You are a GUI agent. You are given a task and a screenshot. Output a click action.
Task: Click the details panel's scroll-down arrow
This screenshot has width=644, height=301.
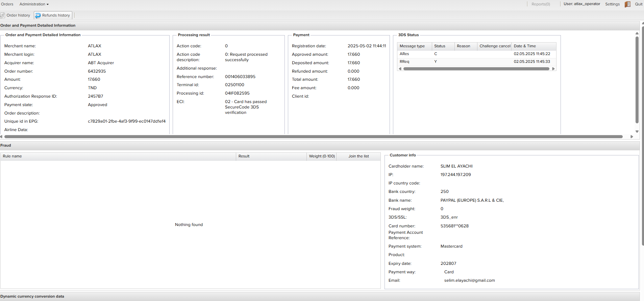(637, 132)
